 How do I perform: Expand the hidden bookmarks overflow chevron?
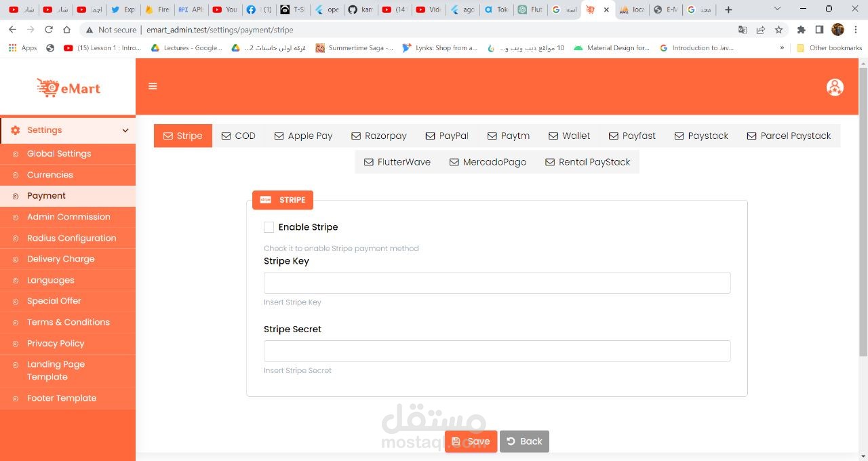(x=782, y=48)
